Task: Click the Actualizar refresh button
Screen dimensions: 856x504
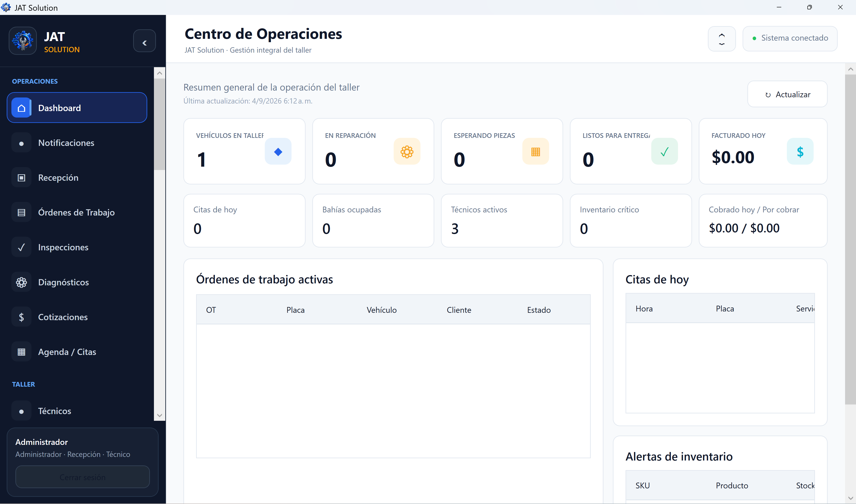Action: [787, 94]
